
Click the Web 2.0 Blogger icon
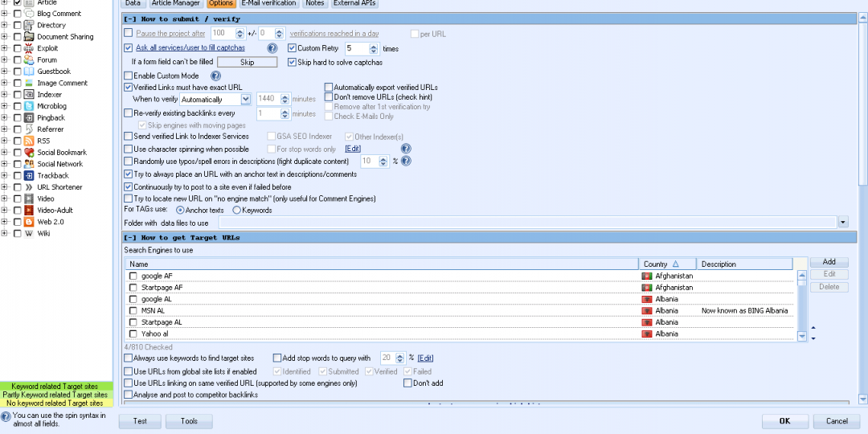tap(29, 222)
